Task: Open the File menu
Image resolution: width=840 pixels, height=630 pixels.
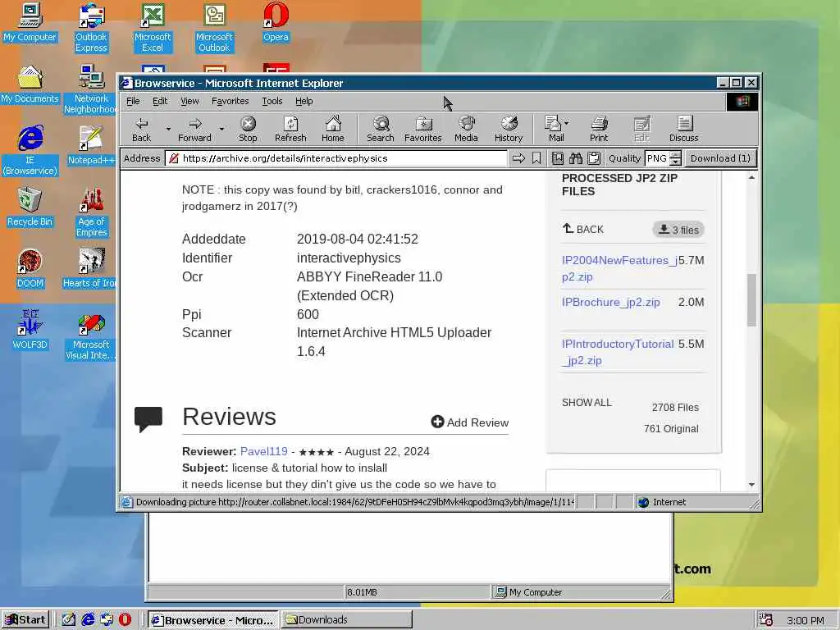Action: [133, 101]
